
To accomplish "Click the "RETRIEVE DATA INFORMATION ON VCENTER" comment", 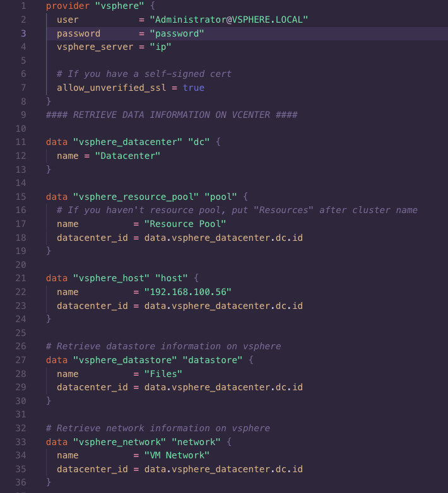I will click(172, 115).
